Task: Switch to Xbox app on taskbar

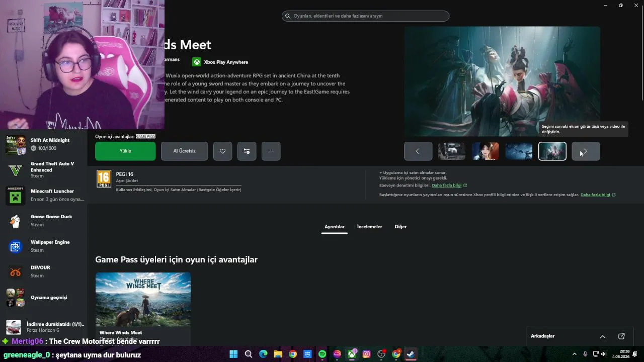Action: coord(352,354)
